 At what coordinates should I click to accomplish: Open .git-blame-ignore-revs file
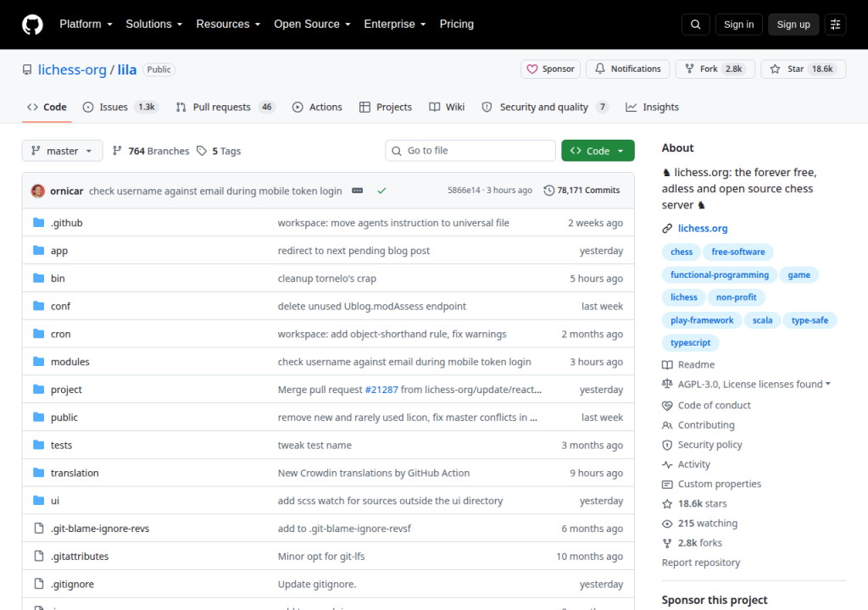[x=100, y=528]
